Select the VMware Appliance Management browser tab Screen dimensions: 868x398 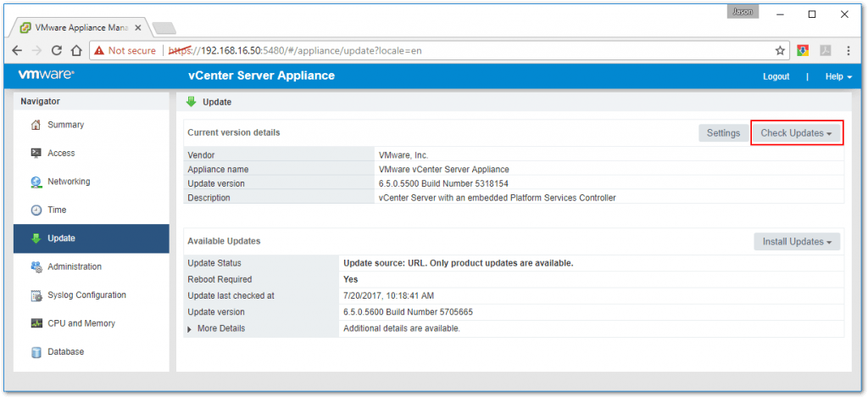(x=81, y=27)
